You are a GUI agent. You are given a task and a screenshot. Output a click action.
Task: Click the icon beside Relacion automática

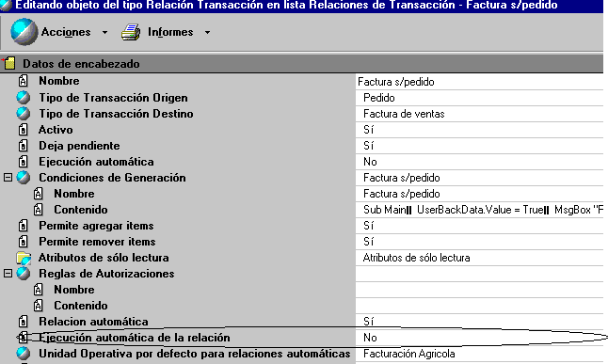coord(24,322)
